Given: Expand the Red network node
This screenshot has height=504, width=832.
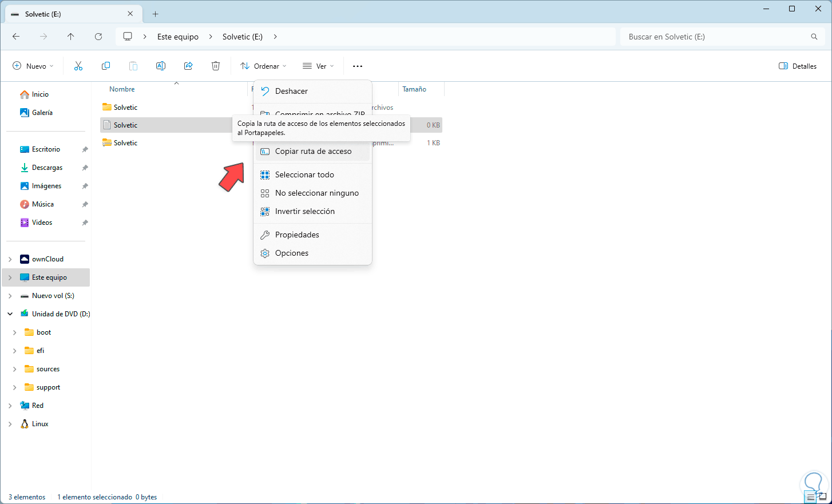Looking at the screenshot, I should (10, 406).
